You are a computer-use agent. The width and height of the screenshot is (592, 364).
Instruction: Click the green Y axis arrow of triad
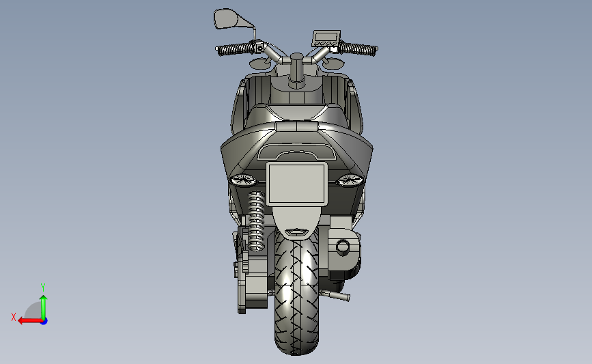tap(44, 307)
